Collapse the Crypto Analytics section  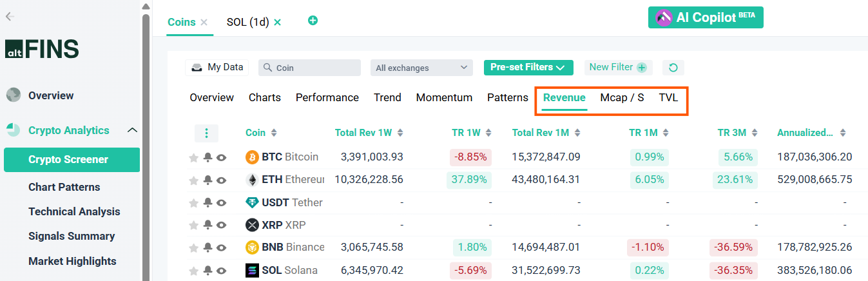(132, 130)
